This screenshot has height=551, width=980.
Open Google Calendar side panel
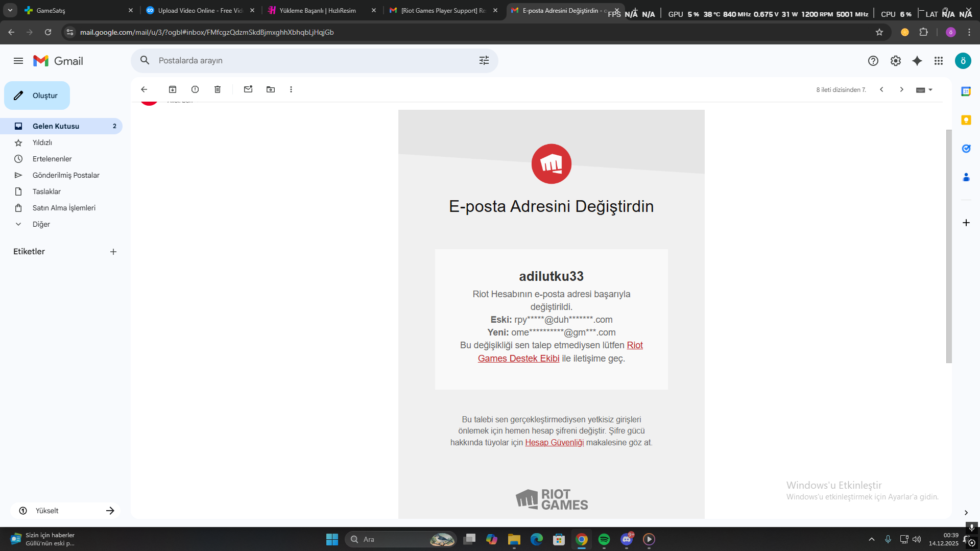tap(966, 91)
